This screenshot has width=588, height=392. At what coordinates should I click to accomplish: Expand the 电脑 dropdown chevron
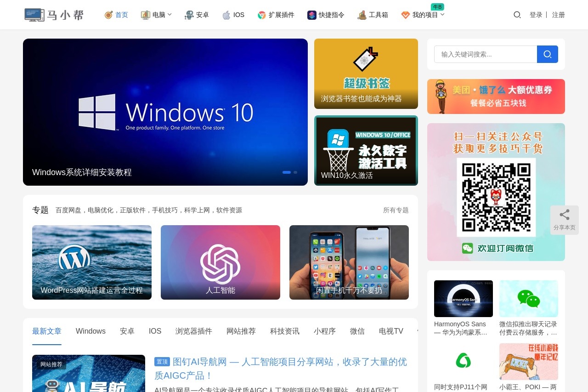point(170,14)
